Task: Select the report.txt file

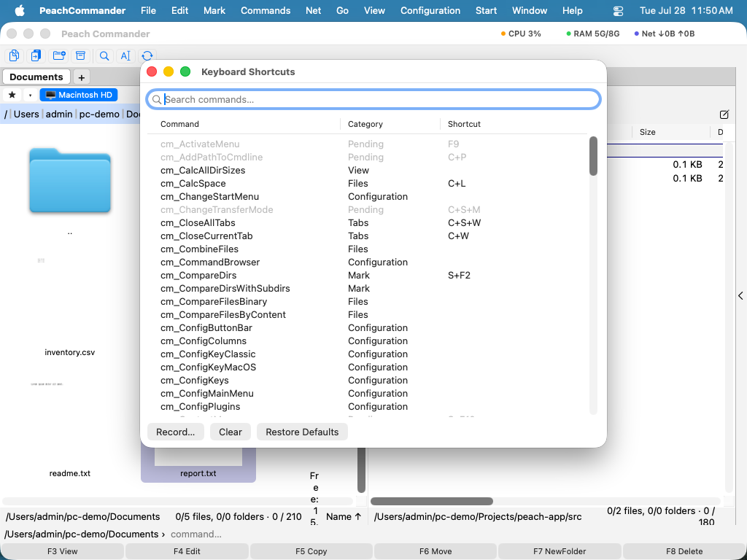Action: tap(198, 473)
